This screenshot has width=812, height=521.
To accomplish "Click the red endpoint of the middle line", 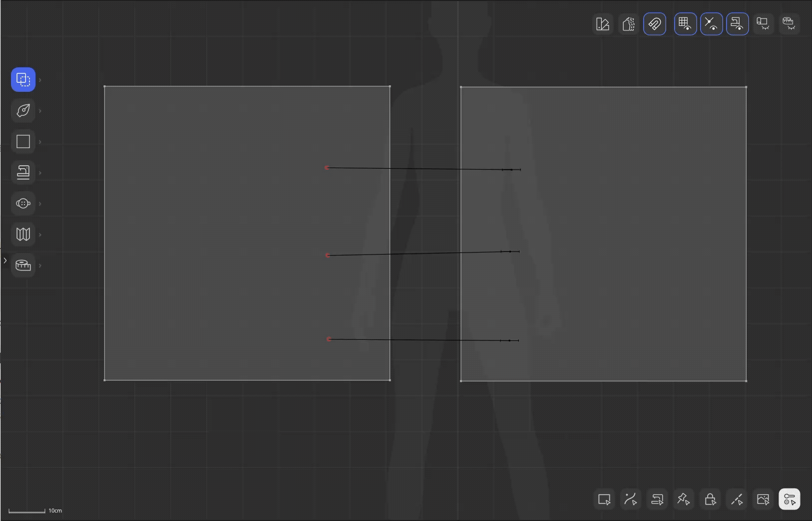I will coord(328,256).
